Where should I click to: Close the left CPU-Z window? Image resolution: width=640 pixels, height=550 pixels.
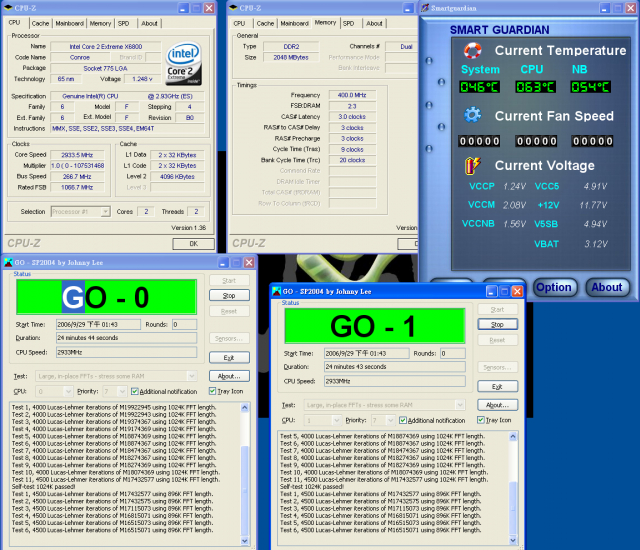pos(209,8)
